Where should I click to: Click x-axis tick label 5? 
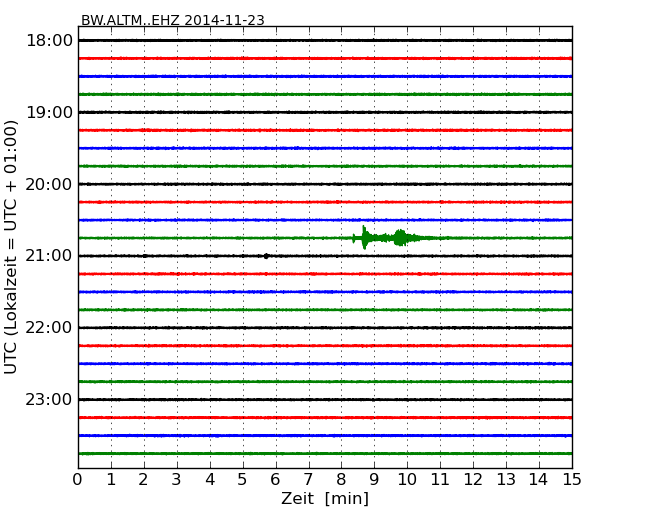(243, 479)
